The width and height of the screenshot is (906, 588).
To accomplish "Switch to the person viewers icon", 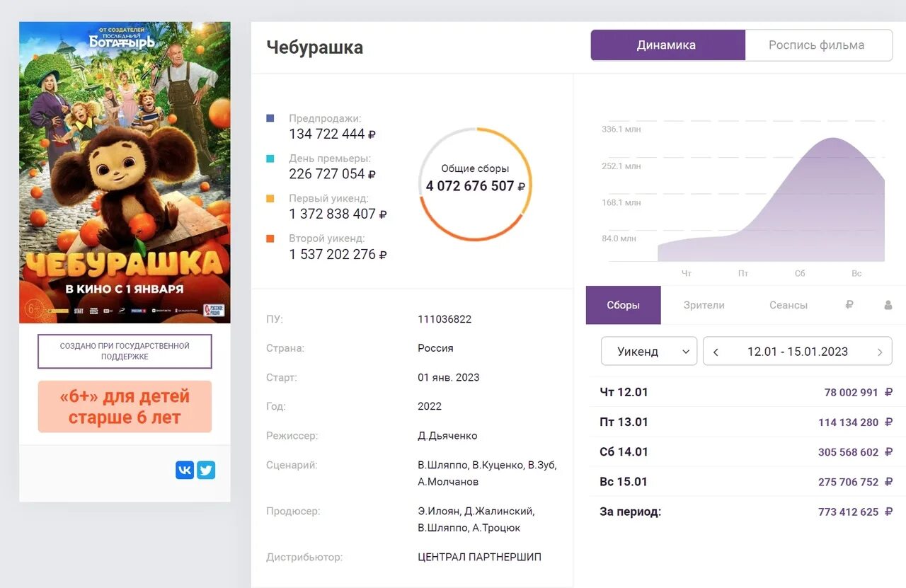I will click(888, 305).
